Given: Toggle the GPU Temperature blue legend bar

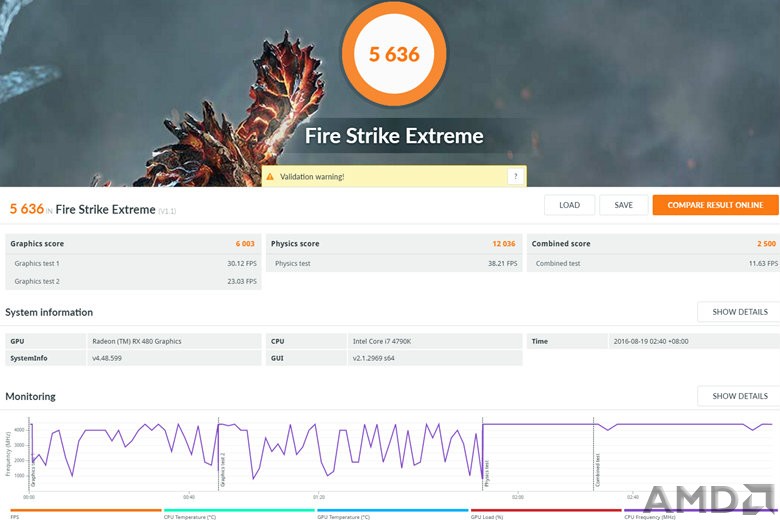Looking at the screenshot, I should pos(393,510).
